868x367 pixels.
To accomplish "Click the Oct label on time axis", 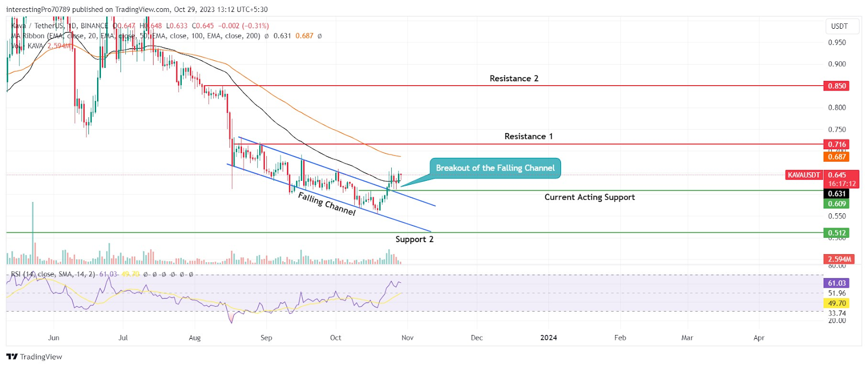I will (x=336, y=338).
